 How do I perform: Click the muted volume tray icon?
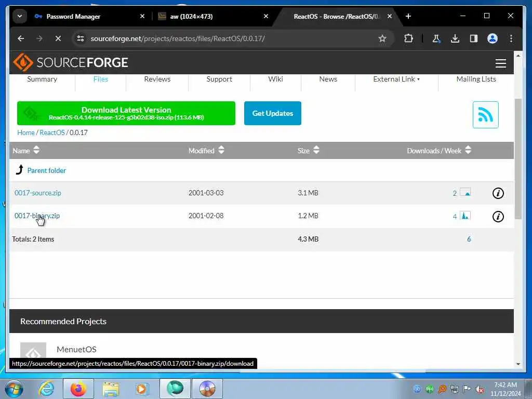[x=480, y=389]
